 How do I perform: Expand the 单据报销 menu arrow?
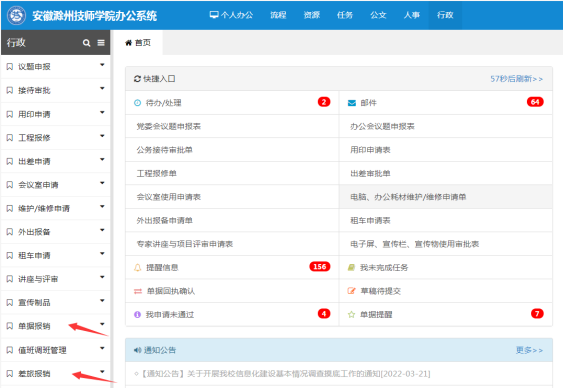pos(102,324)
